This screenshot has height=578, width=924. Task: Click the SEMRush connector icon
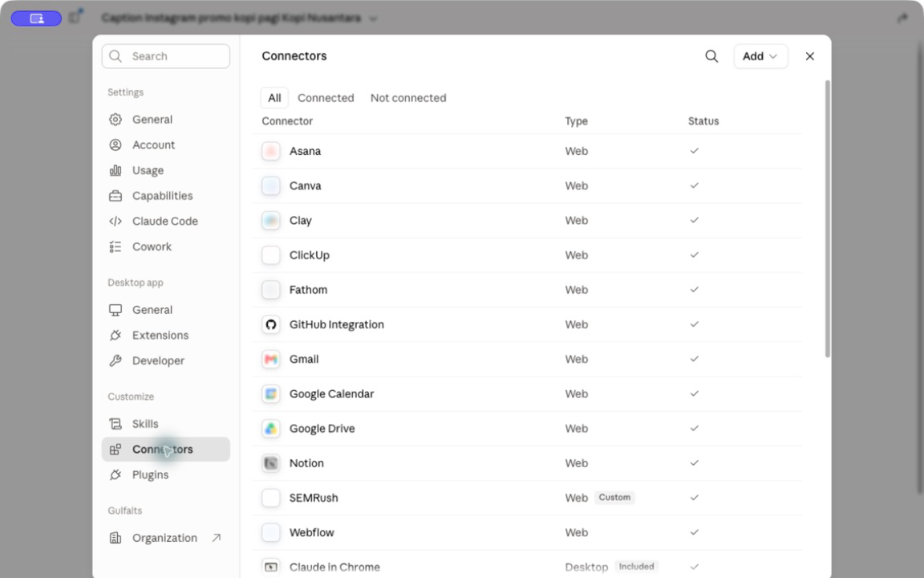[270, 498]
